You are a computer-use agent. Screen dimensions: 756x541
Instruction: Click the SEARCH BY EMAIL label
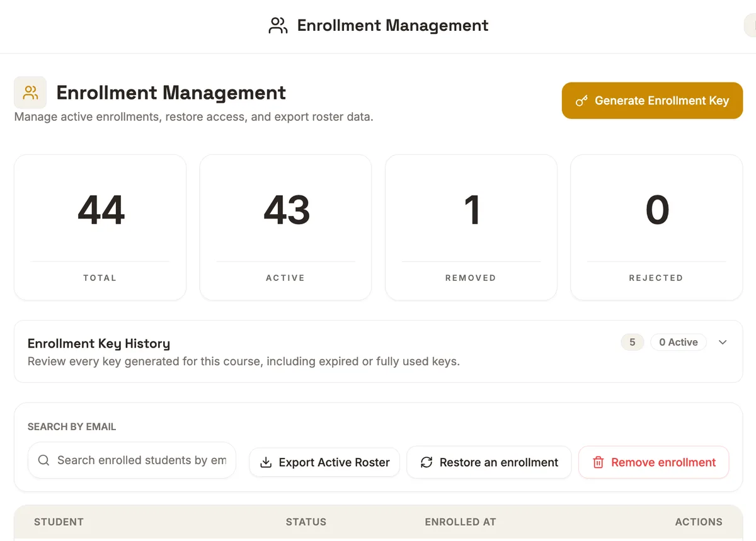(x=72, y=426)
